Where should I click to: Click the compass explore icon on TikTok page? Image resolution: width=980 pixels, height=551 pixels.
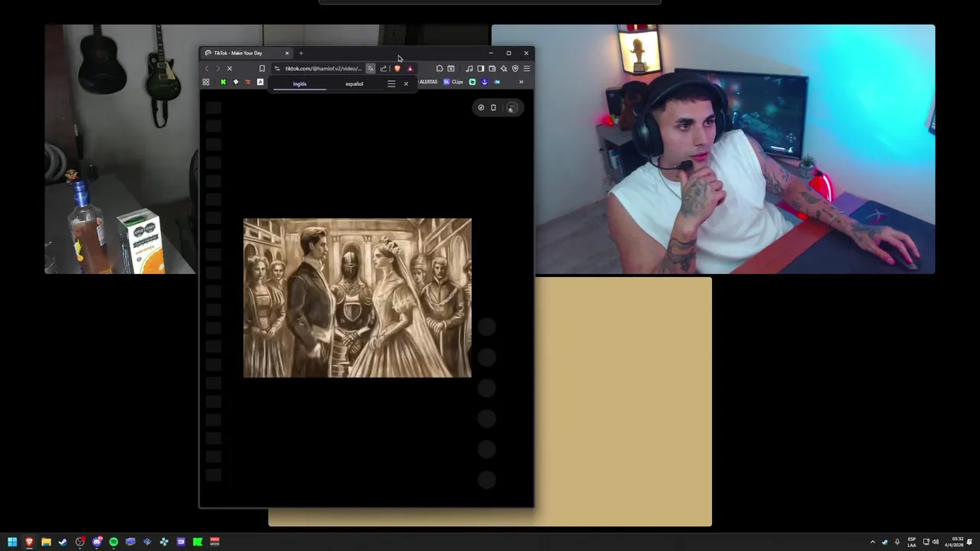[x=481, y=108]
